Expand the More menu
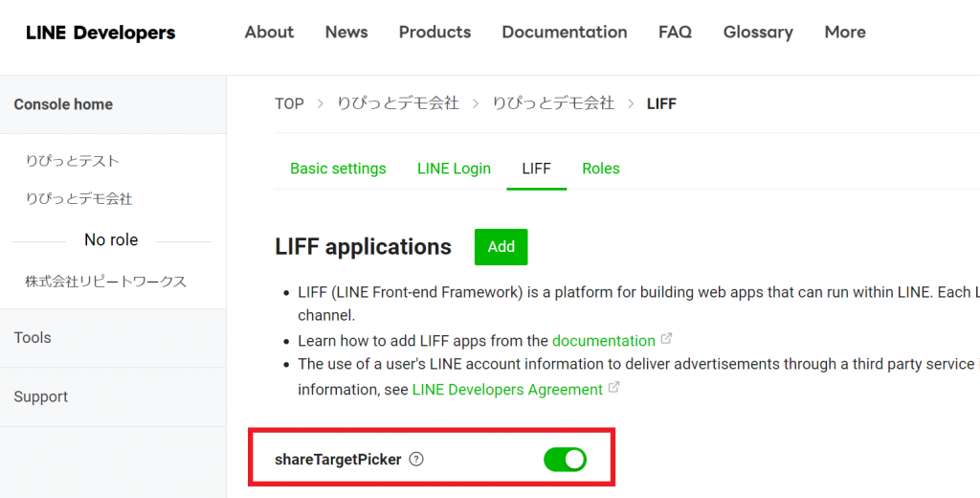 pos(845,32)
